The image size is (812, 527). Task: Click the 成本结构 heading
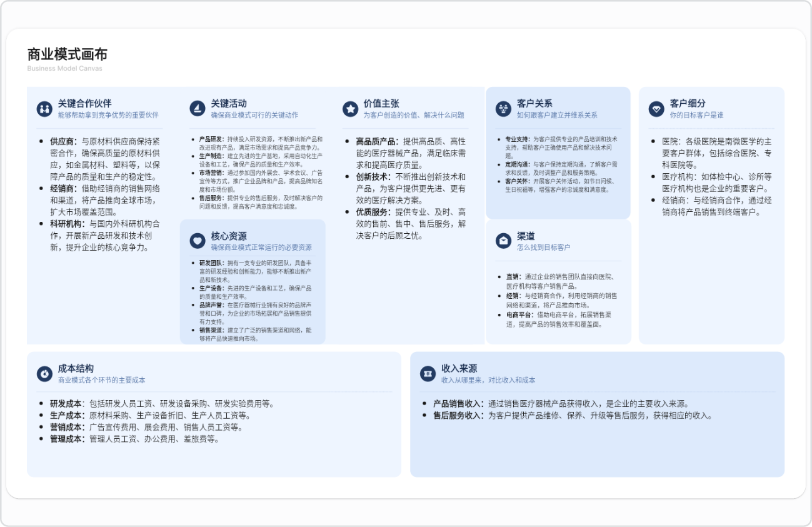click(x=76, y=369)
